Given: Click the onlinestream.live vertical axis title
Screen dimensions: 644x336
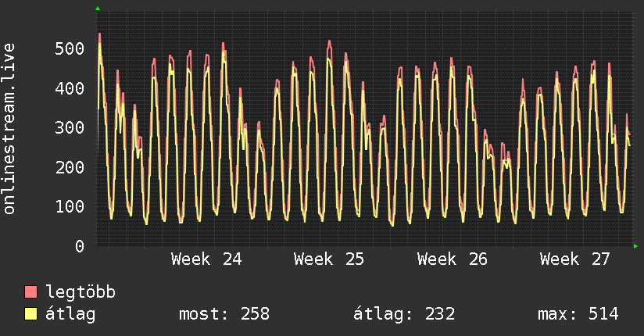Looking at the screenshot, I should click(9, 129).
